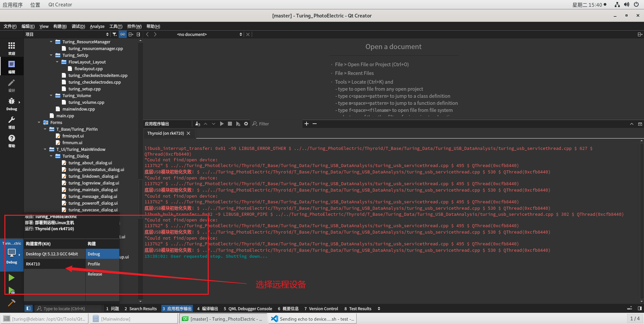Attach debugger to the running application

pos(238,124)
